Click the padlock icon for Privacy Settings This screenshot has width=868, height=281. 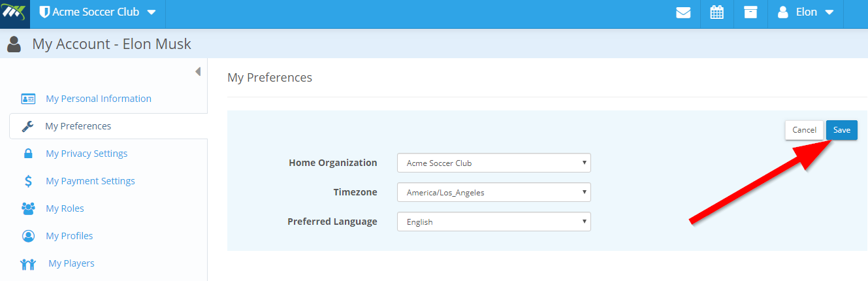(x=28, y=154)
